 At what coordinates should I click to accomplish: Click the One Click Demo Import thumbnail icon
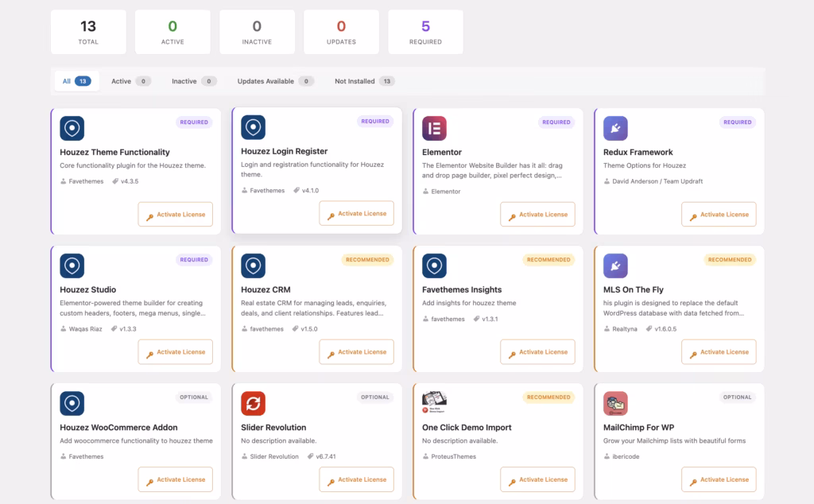(435, 402)
